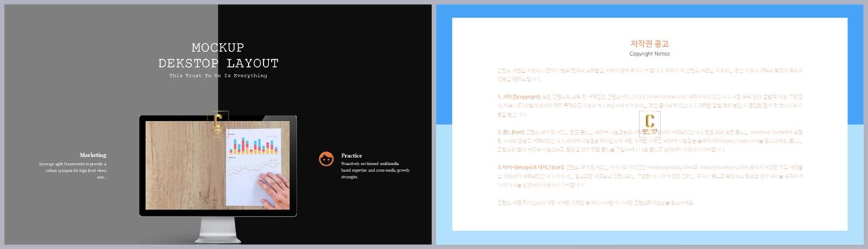This screenshot has width=868, height=249.
Task: Click the paragraph starting Proactively envisioned multimedia
Action: tap(375, 170)
